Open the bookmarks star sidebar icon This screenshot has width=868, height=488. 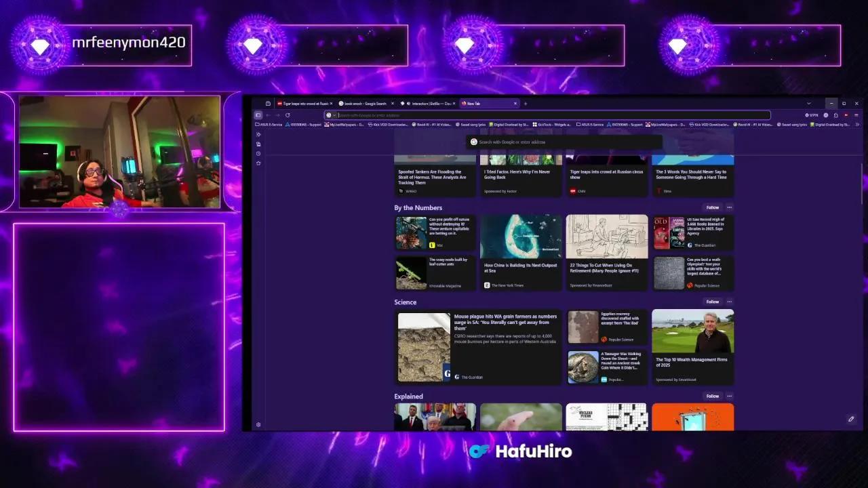click(258, 163)
